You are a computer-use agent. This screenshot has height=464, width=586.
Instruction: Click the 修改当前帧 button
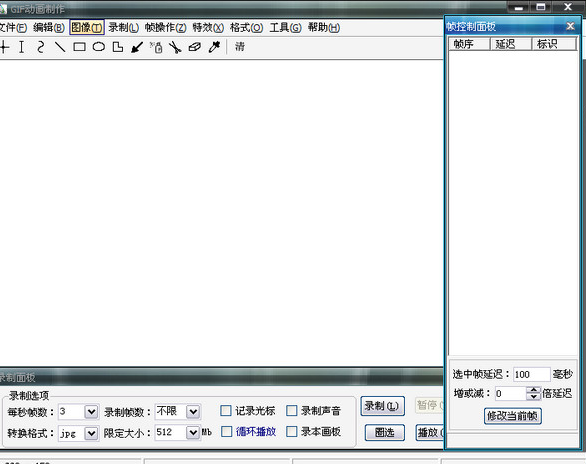(x=512, y=415)
